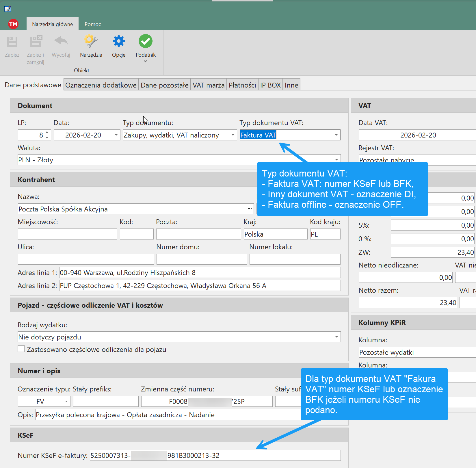Click the Numer KSeF e-faktury field
Viewport: 476px width, 468px height.
click(x=215, y=456)
